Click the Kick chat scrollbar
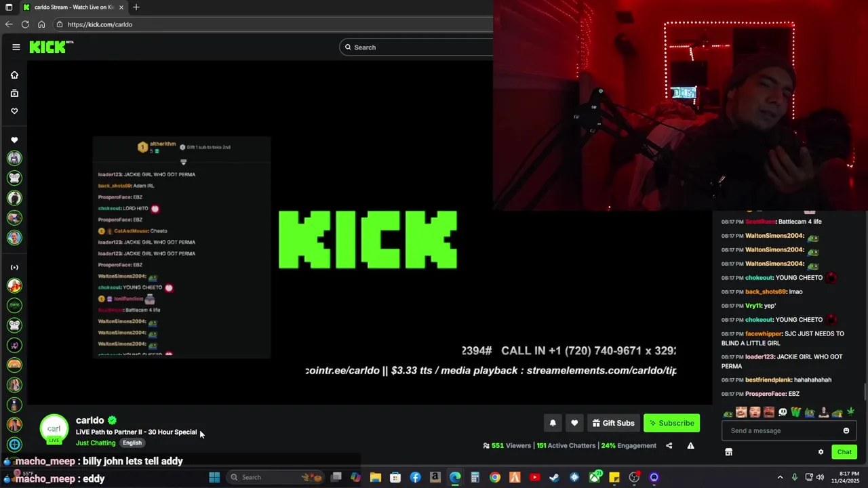868x488 pixels. tap(865, 392)
